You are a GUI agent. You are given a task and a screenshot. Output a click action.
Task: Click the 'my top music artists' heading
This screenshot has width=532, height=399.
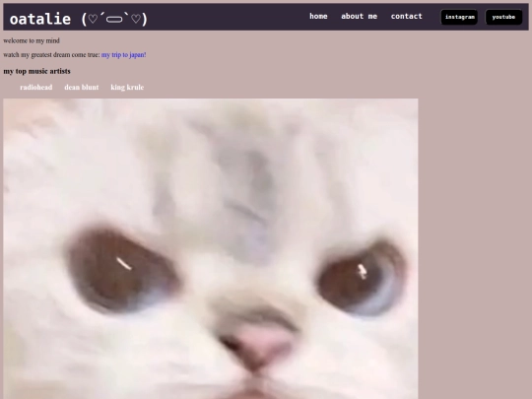(37, 71)
